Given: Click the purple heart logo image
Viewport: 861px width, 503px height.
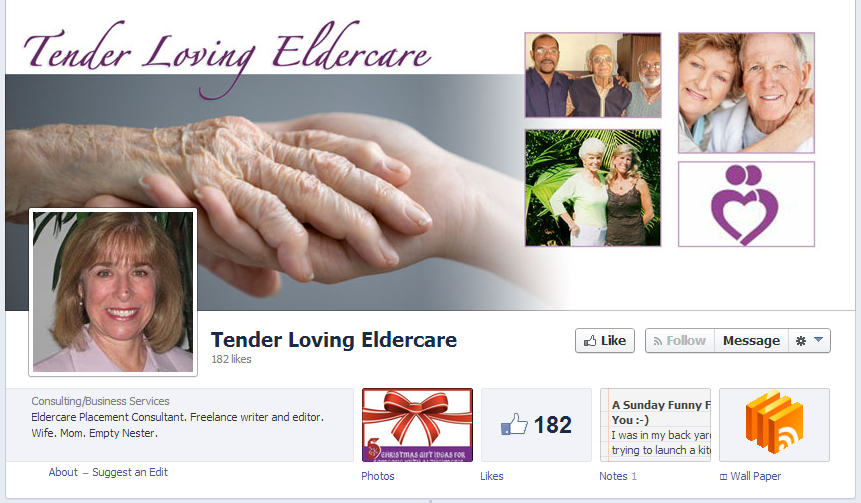Looking at the screenshot, I should tap(746, 204).
